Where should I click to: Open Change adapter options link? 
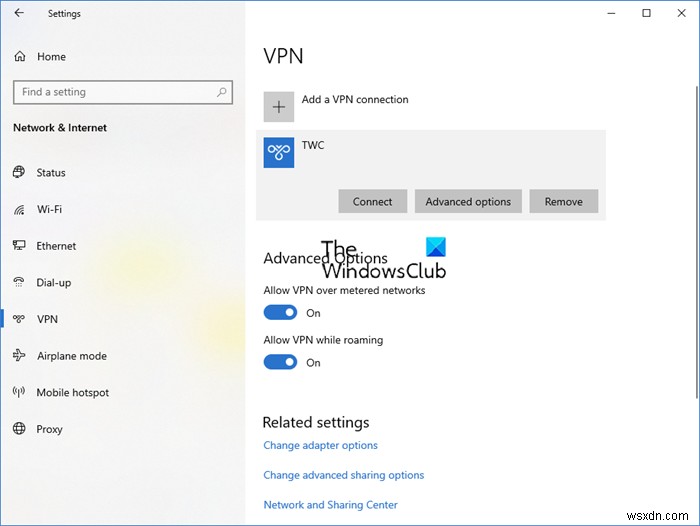320,445
